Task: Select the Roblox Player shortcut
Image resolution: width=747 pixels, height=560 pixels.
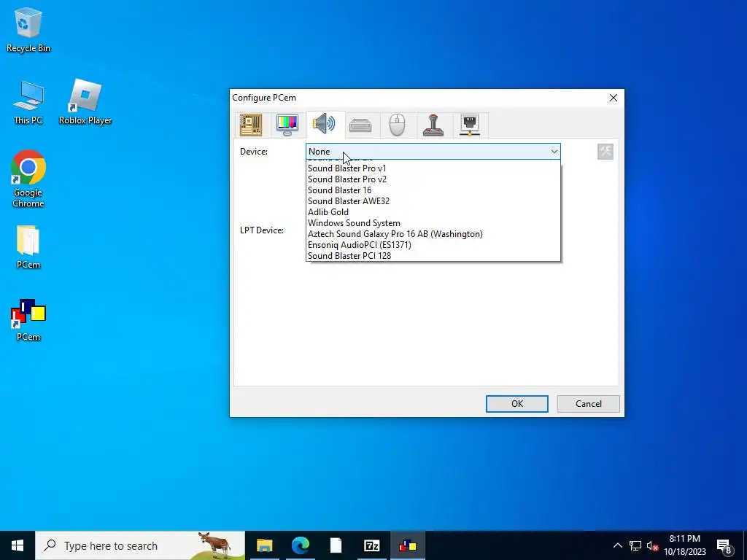Action: pyautogui.click(x=85, y=102)
